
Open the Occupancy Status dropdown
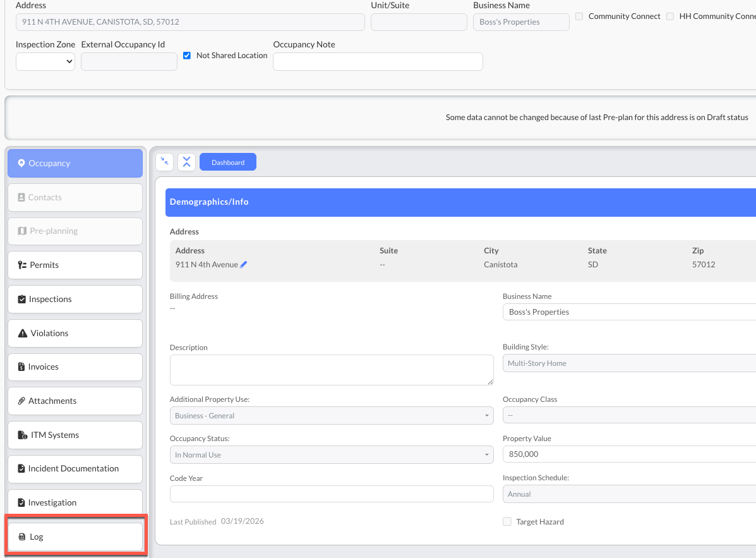coord(332,455)
